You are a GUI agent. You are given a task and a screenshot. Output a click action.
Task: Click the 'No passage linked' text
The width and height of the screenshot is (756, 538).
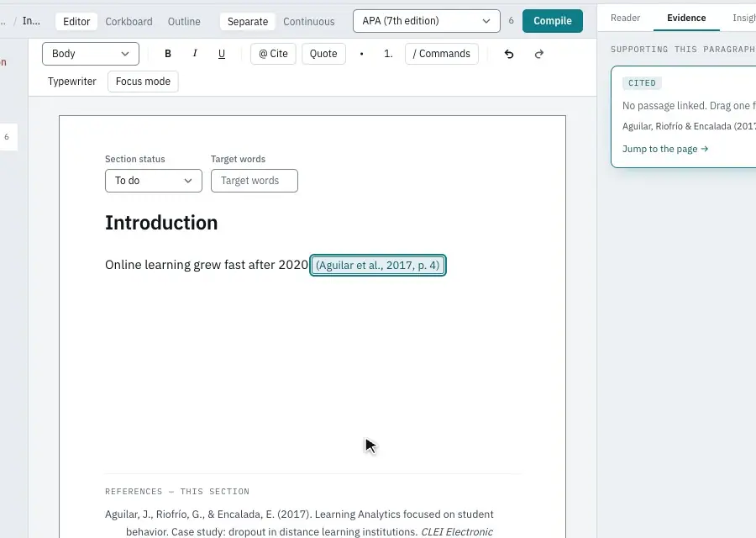[689, 106]
